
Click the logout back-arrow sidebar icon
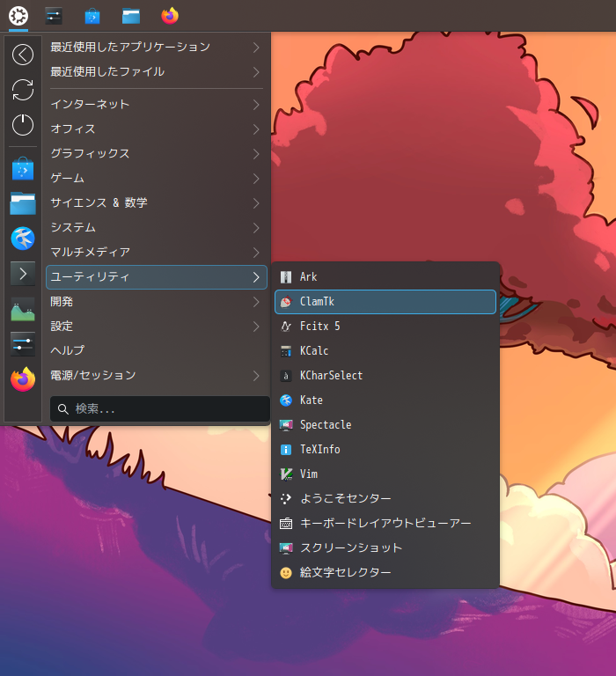tap(23, 55)
